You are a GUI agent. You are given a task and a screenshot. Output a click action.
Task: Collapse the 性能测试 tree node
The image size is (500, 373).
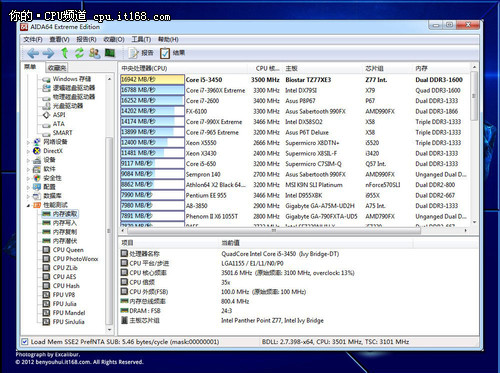click(28, 205)
